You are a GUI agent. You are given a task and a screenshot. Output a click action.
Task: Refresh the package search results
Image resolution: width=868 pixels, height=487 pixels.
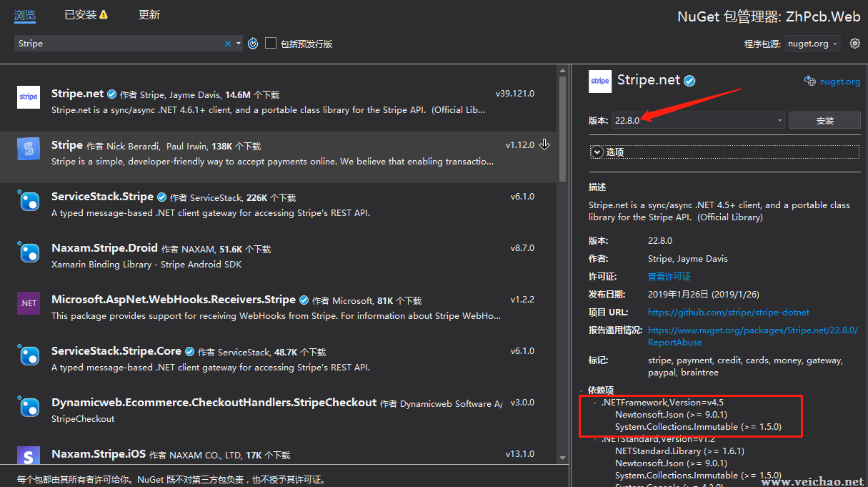tap(253, 44)
